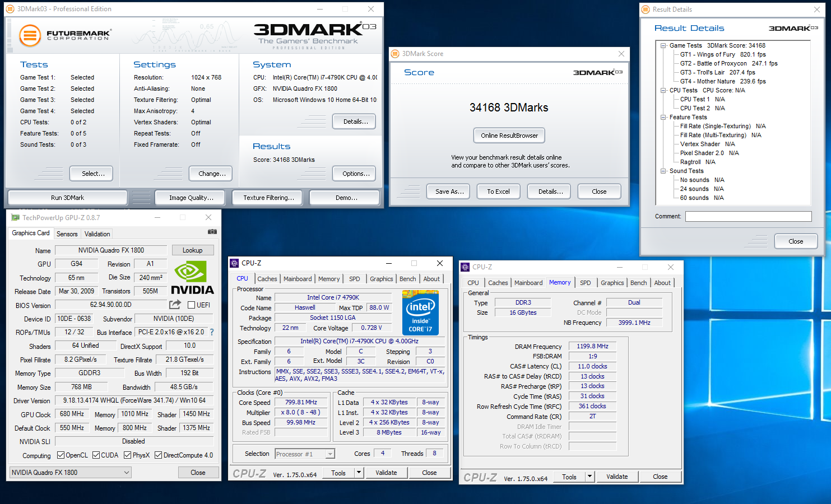Open the Mainboard tab in the CPU-Z CPU window

[298, 279]
